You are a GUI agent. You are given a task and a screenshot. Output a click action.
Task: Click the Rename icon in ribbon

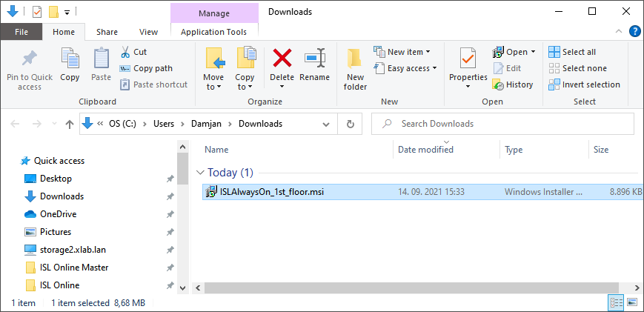315,59
